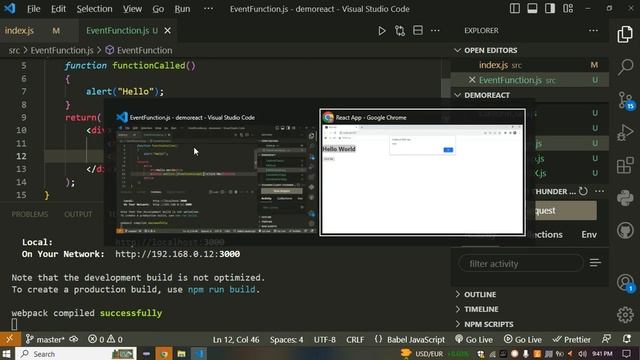Close EventFunction.js in Open Editors list
Viewport: 640px width, 360px height.
[x=472, y=80]
